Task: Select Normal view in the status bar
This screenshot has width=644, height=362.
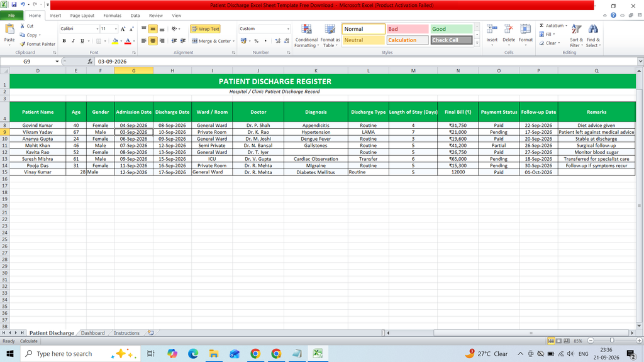Action: (551, 341)
